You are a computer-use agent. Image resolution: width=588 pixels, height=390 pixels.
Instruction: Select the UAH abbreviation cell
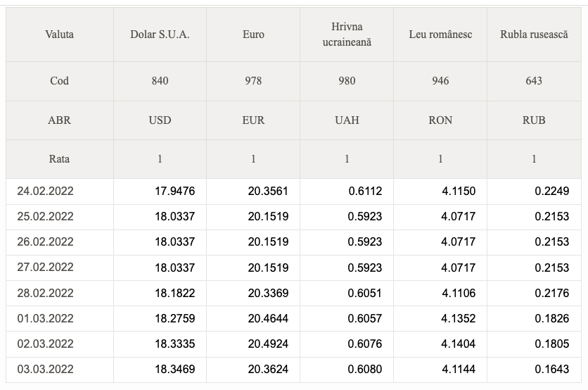click(347, 120)
